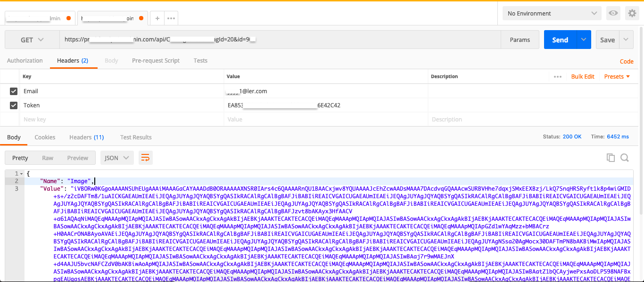This screenshot has width=644, height=282.
Task: Open the Presets dropdown
Action: point(617,76)
